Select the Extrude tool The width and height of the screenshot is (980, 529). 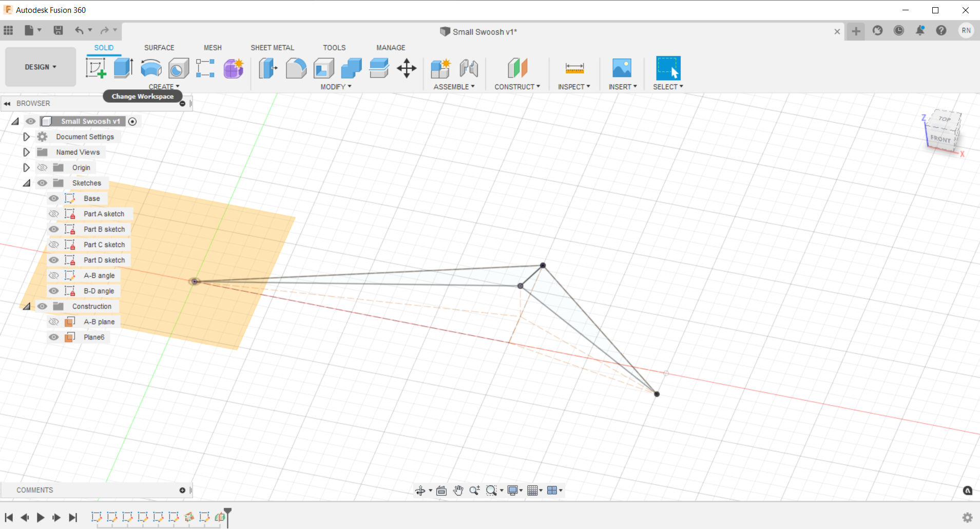coord(123,68)
